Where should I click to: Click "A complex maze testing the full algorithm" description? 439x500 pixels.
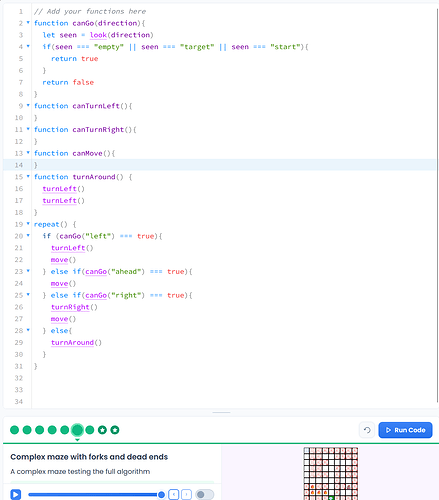pos(80,472)
